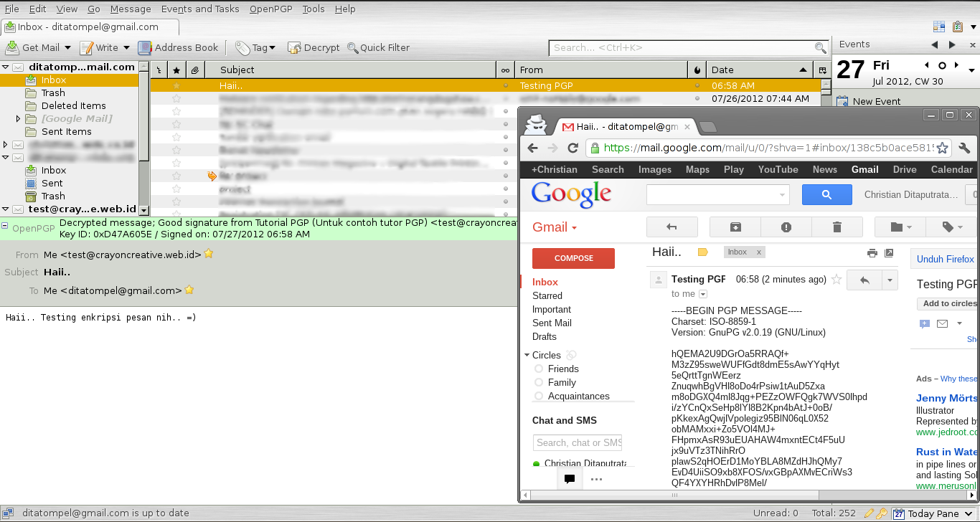Click the Write message button

click(x=99, y=48)
